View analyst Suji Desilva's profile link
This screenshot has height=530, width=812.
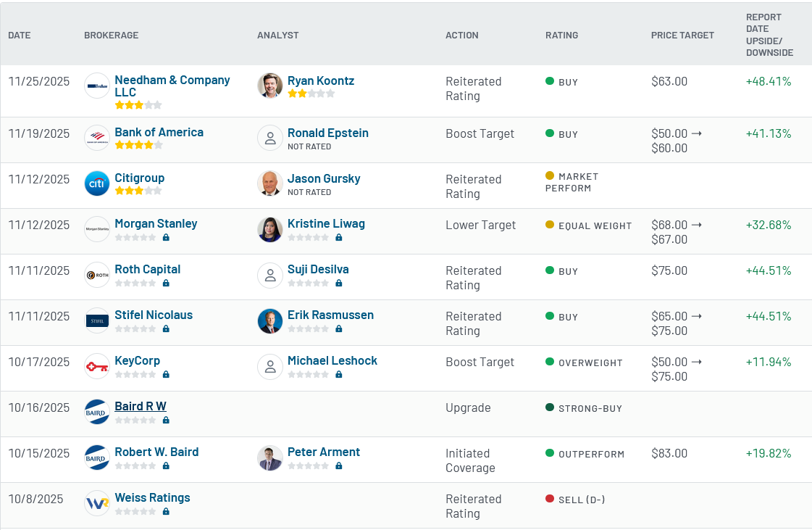click(318, 269)
